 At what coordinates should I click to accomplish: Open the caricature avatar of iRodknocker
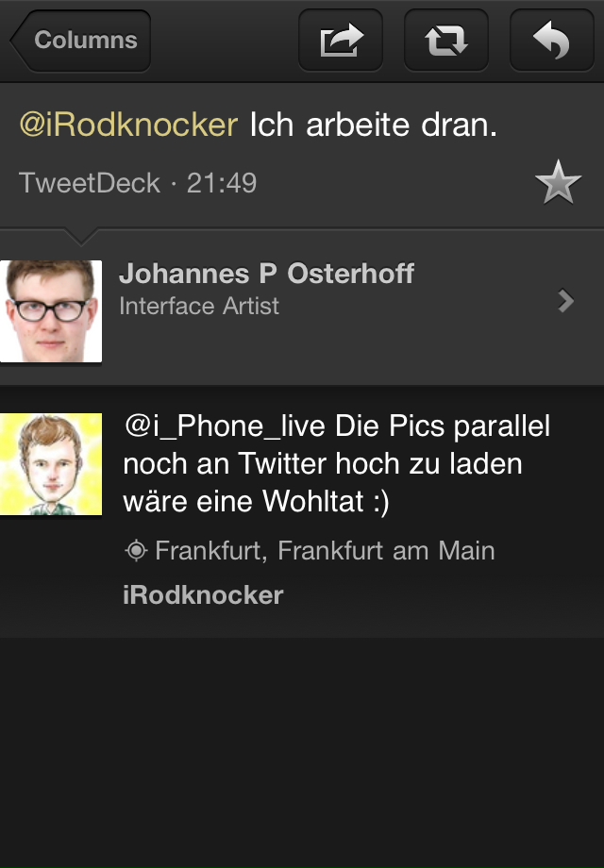[51, 464]
